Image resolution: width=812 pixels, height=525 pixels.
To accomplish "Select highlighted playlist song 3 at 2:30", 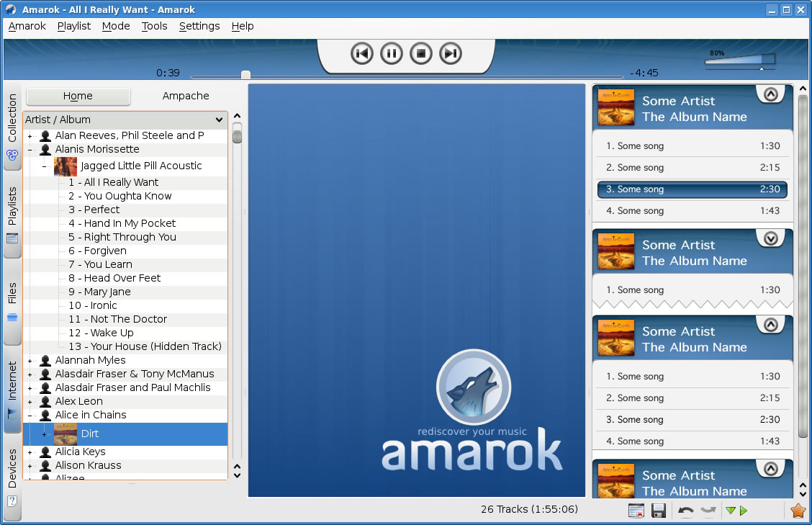I will pyautogui.click(x=693, y=189).
